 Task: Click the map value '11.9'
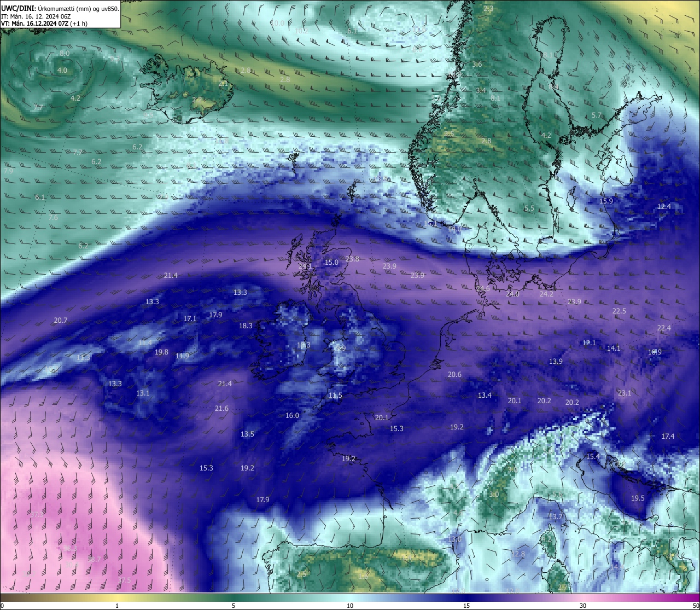[x=182, y=356]
